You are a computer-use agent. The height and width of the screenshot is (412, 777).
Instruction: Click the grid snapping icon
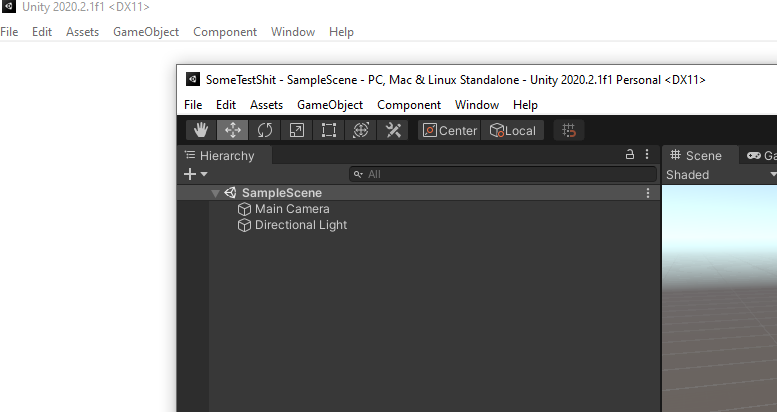pos(569,130)
